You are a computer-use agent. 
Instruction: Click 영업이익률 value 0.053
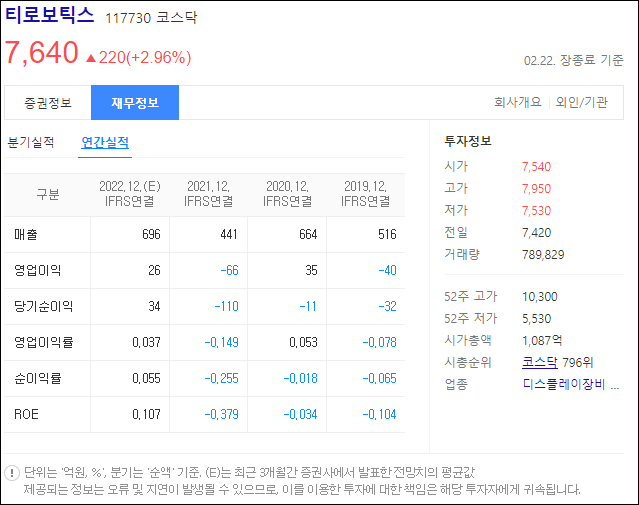303,342
